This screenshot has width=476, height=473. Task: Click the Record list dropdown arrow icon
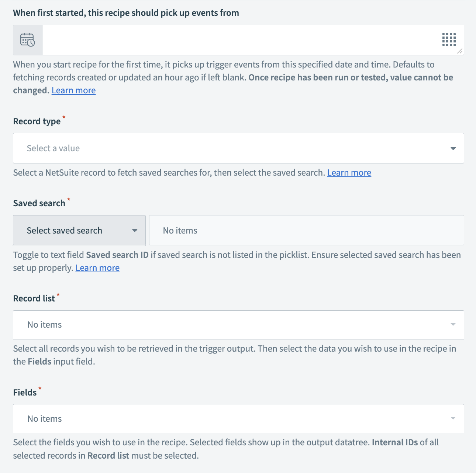pos(452,325)
